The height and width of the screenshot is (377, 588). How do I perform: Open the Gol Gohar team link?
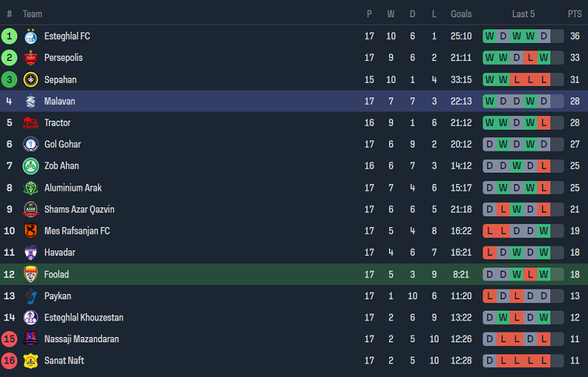tap(63, 144)
